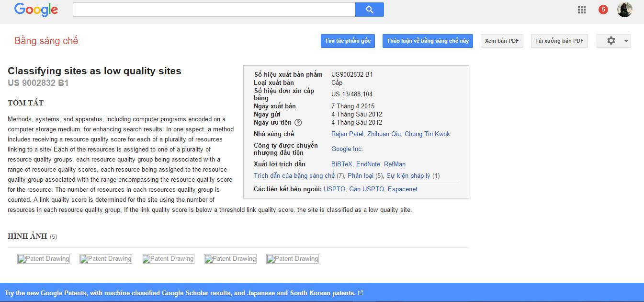Open the Phân loại link
The image size is (644, 302).
pos(361,176)
